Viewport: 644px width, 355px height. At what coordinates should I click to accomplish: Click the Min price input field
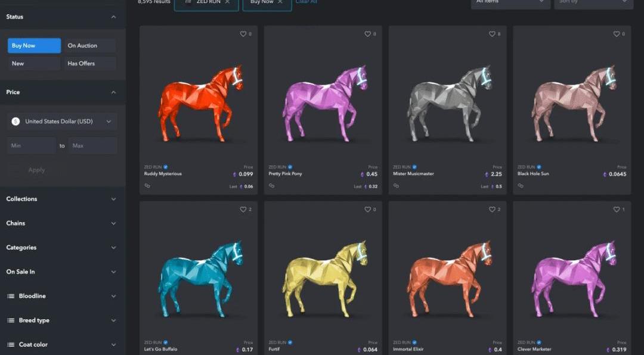click(x=32, y=146)
